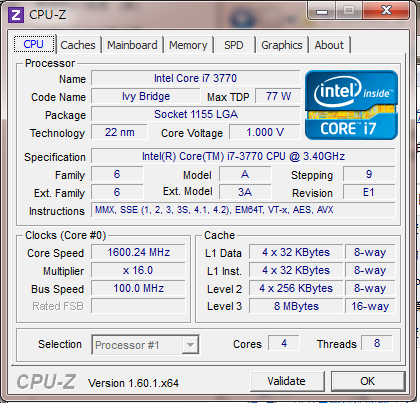Click the empty Rated FSB field
This screenshot has width=420, height=403.
pos(138,306)
